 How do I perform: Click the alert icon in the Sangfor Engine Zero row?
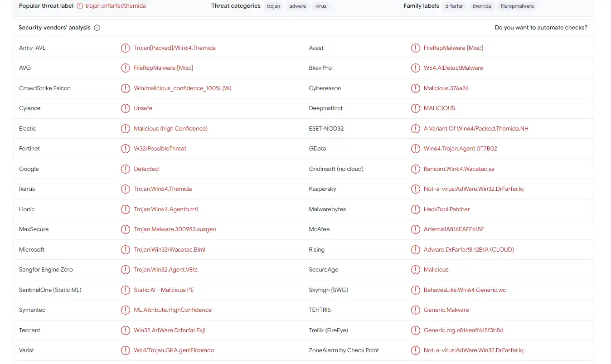[x=125, y=270]
